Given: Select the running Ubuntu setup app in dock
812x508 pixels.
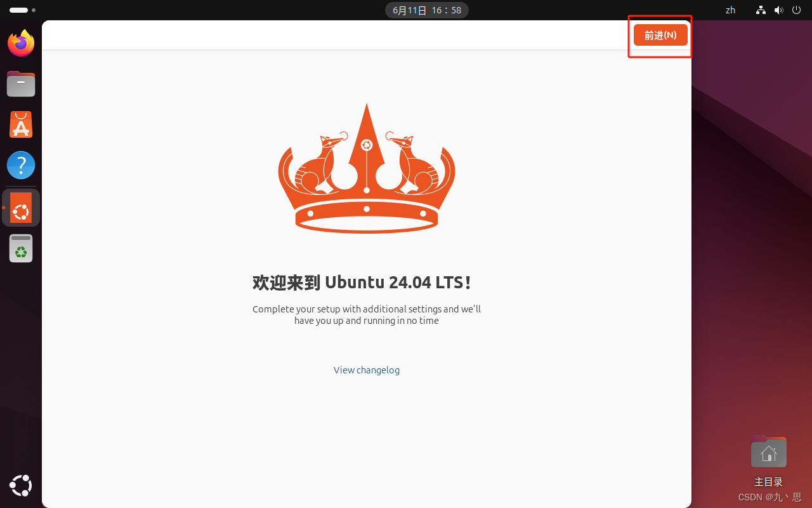Looking at the screenshot, I should (20, 208).
